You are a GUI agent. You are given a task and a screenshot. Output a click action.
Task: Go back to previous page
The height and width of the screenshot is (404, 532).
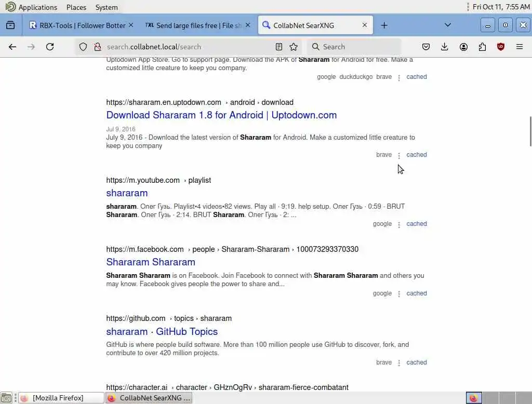pyautogui.click(x=12, y=47)
